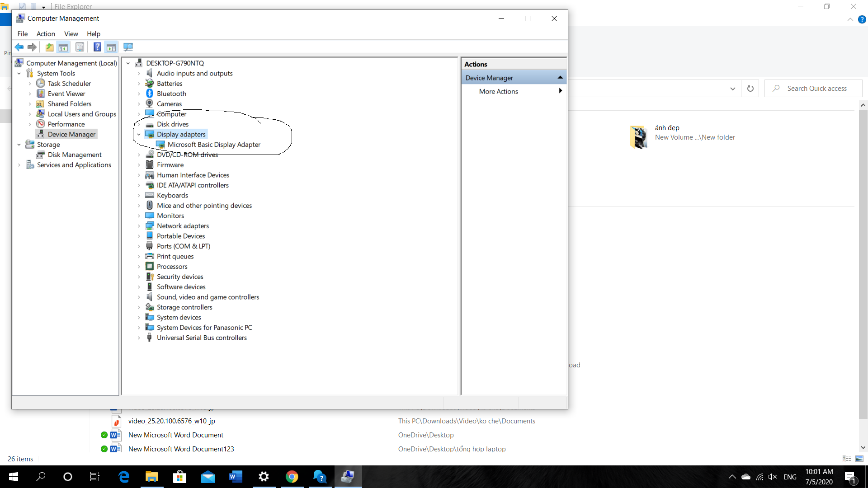The width and height of the screenshot is (868, 488).
Task: Open Microsoft Store from taskbar
Action: (180, 477)
